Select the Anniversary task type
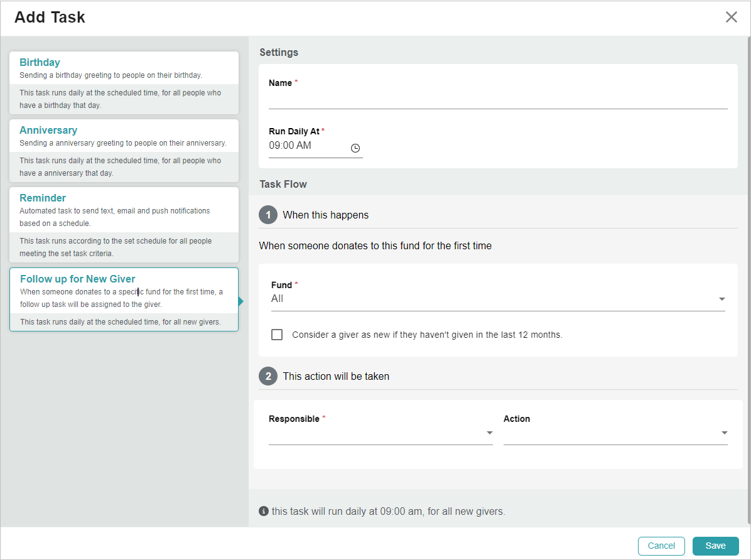This screenshot has width=751, height=560. point(124,151)
